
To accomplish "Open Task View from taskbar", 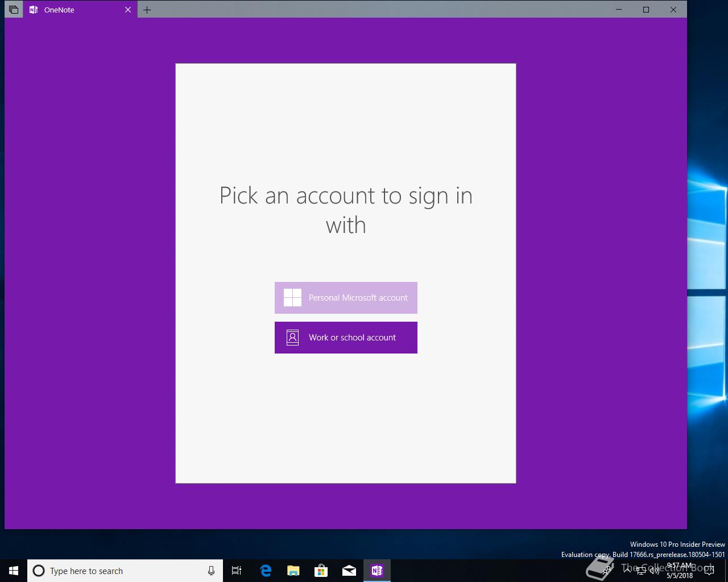I will point(237,571).
